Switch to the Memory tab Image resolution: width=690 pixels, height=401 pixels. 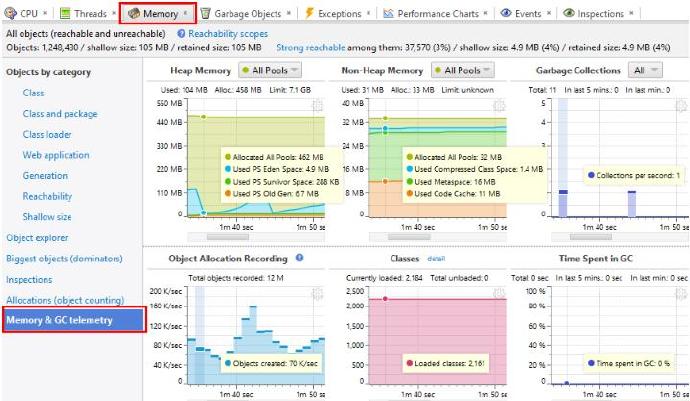[x=158, y=14]
